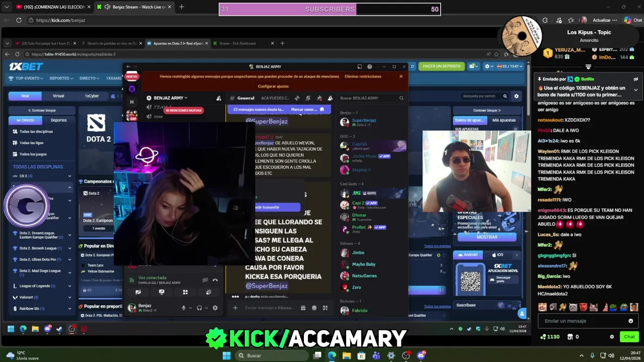Image resolution: width=644 pixels, height=362 pixels.
Task: Open the Discord help question mark icon
Action: pos(370,66)
